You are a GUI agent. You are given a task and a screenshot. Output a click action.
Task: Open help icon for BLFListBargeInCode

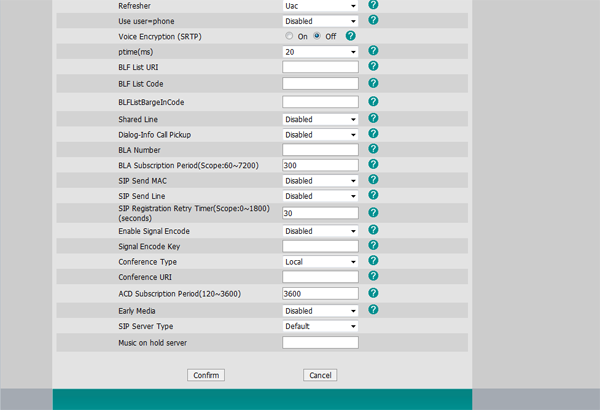373,101
